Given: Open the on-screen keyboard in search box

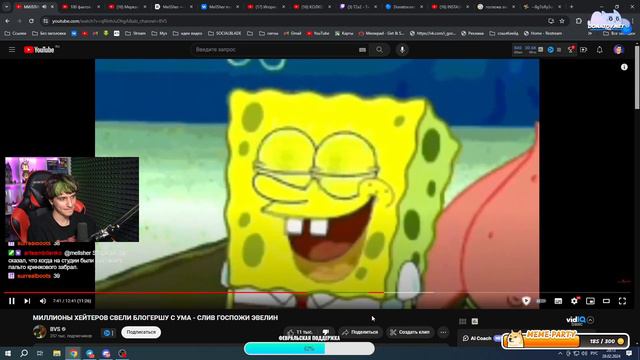Looking at the screenshot, I should [362, 49].
